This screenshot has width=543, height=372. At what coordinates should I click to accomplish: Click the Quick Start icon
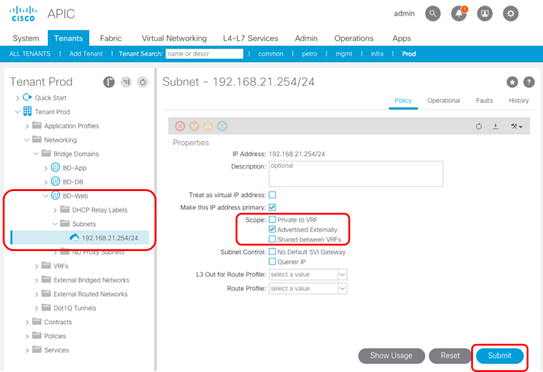click(x=27, y=97)
